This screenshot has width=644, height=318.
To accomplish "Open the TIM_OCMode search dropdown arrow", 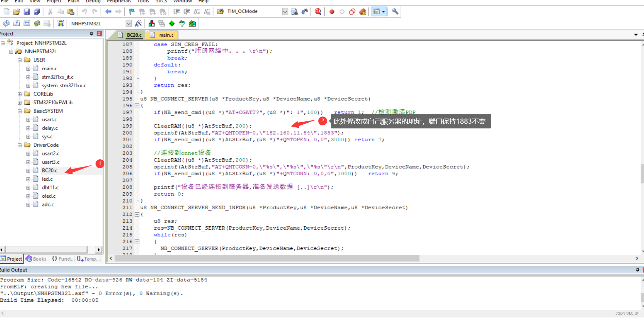I will [x=285, y=12].
